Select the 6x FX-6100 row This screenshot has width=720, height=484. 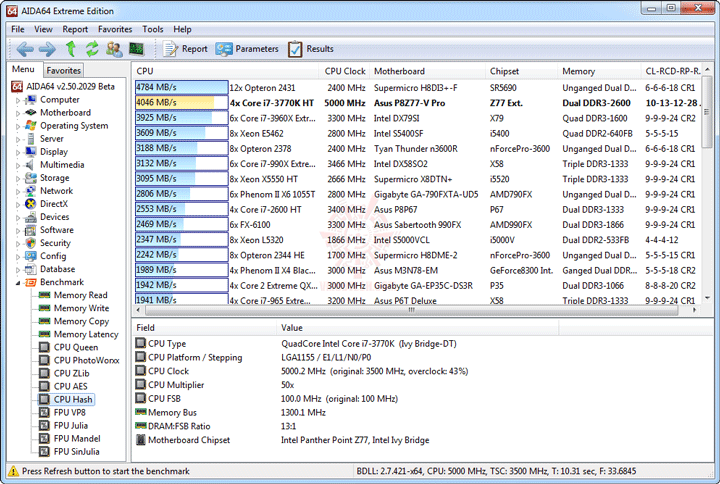click(x=418, y=225)
